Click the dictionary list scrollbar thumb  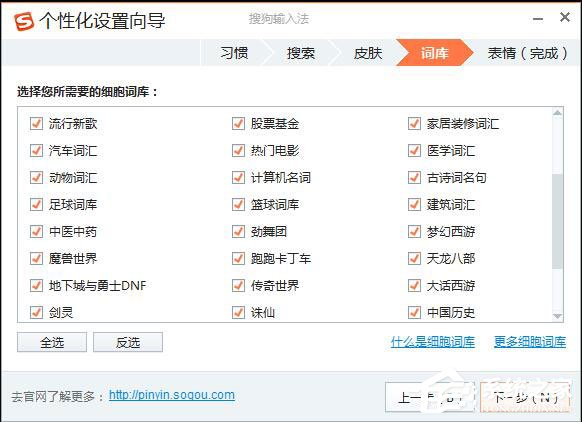point(558,221)
